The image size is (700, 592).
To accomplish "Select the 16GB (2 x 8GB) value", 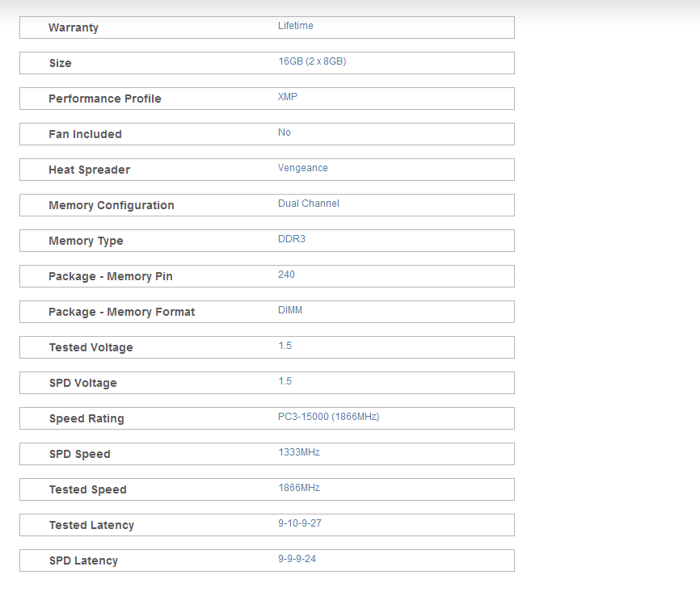I will point(312,61).
